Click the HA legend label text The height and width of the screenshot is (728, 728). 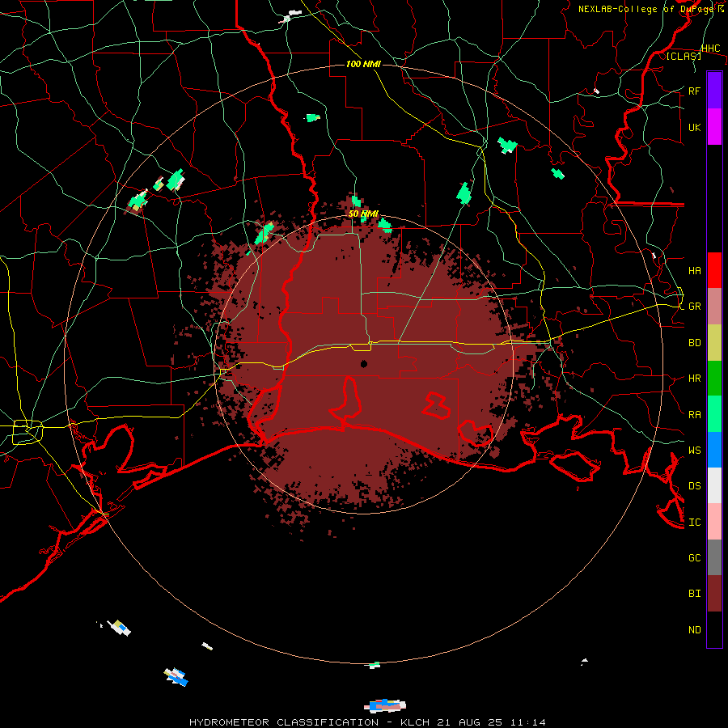(x=694, y=271)
